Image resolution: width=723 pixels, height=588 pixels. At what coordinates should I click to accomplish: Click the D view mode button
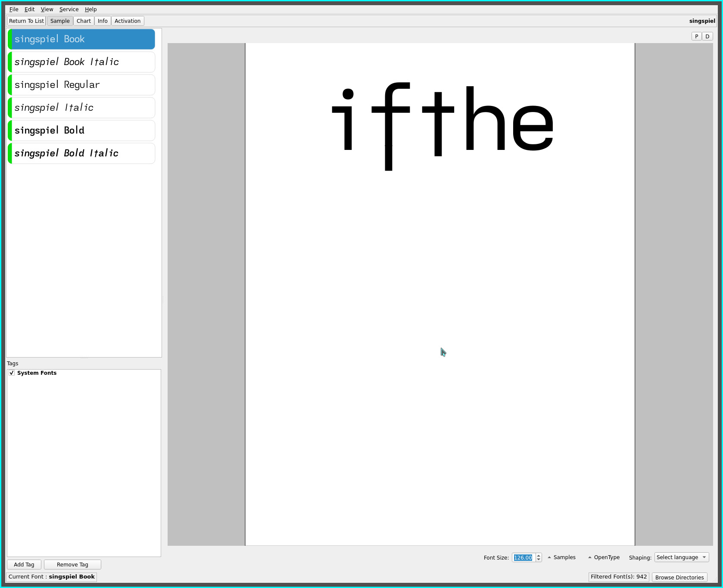point(707,37)
